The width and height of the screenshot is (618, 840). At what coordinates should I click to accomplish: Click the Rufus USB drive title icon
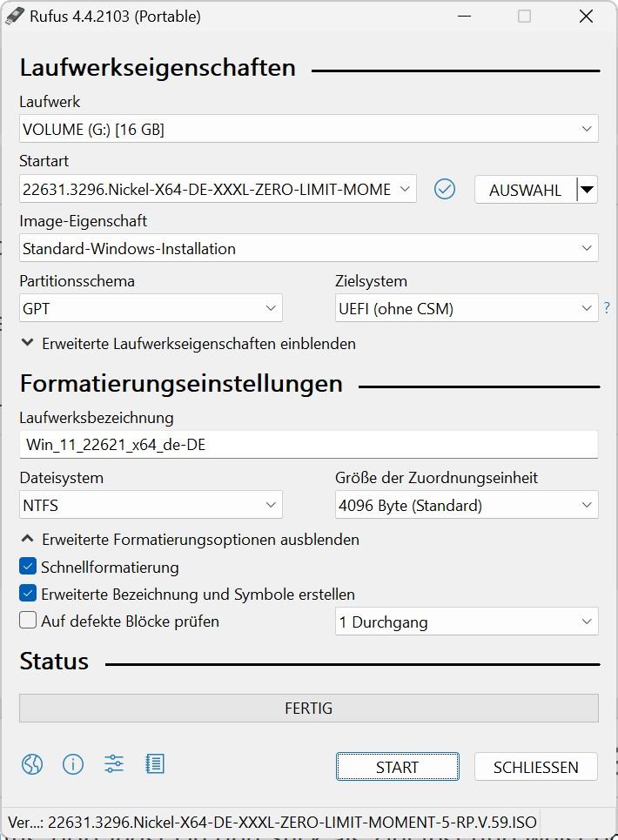[x=15, y=16]
